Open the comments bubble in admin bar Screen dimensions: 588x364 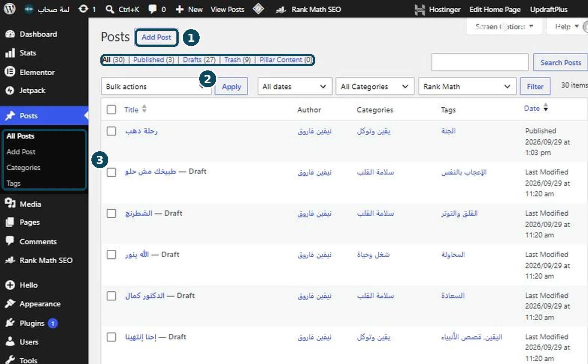pyautogui.click(x=152, y=9)
